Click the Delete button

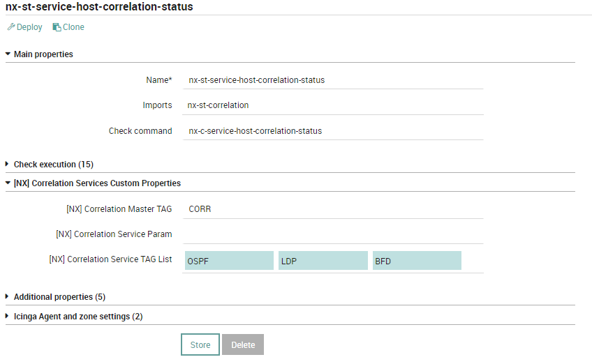[243, 344]
